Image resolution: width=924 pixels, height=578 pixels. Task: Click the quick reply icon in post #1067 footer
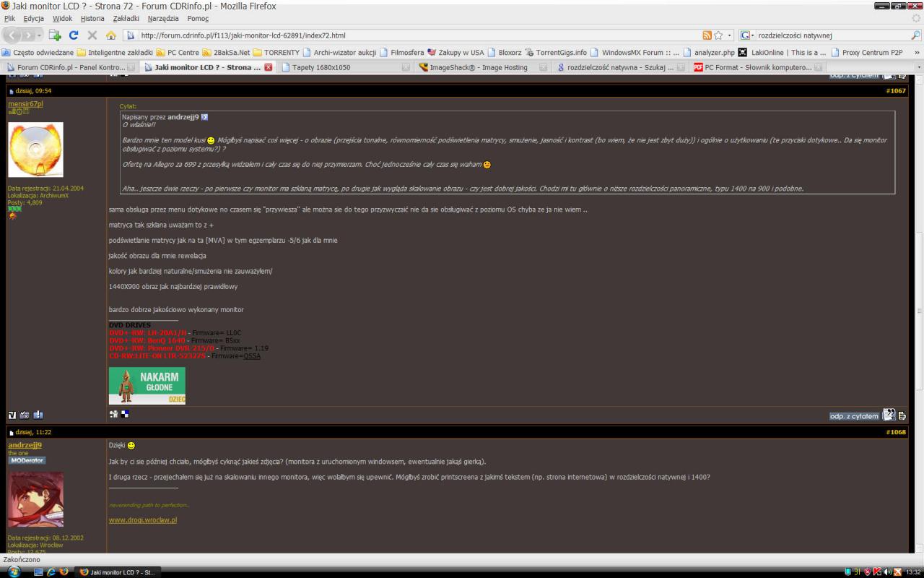tap(902, 416)
